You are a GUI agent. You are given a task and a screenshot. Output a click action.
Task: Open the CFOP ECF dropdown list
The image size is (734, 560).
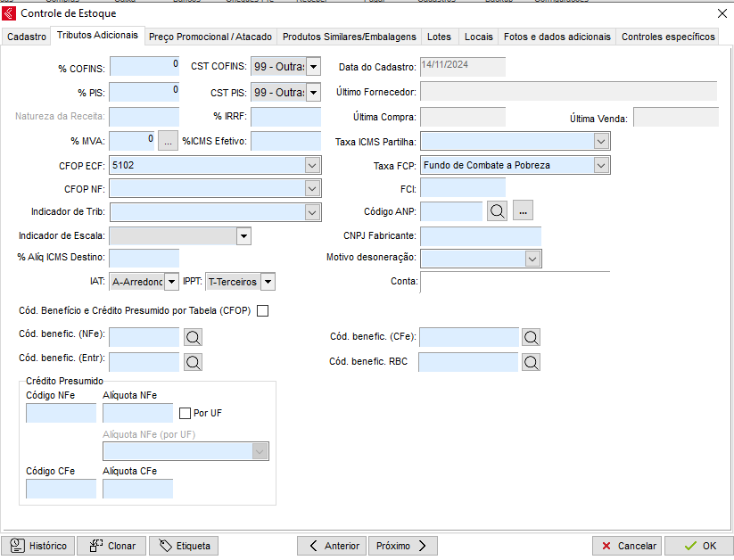pyautogui.click(x=312, y=165)
